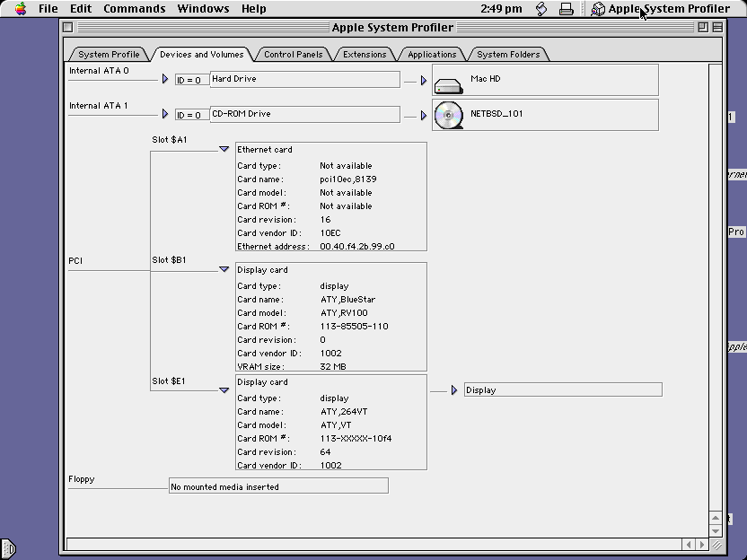The width and height of the screenshot is (747, 560).
Task: Expand the Internal ATA 0 disclosure triangle
Action: click(x=165, y=79)
